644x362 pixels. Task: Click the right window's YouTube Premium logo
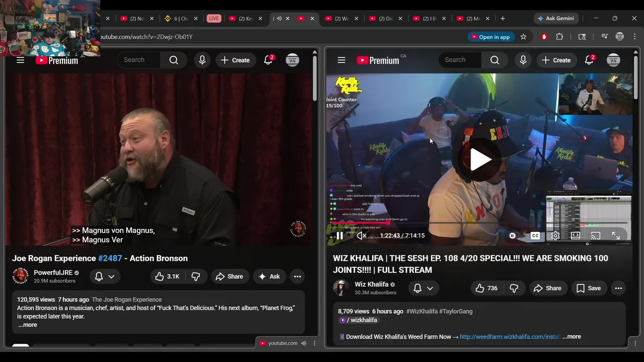click(378, 60)
